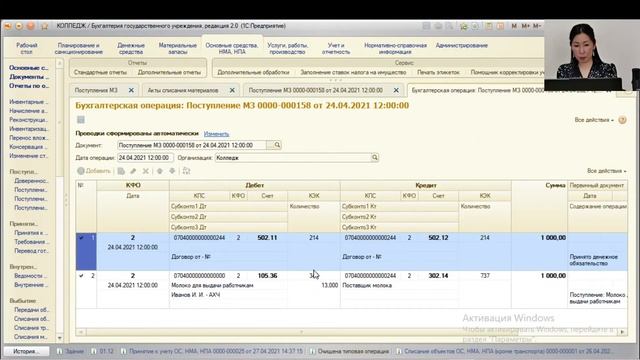
Task: Click the save icon in the title bar
Action: point(426,26)
